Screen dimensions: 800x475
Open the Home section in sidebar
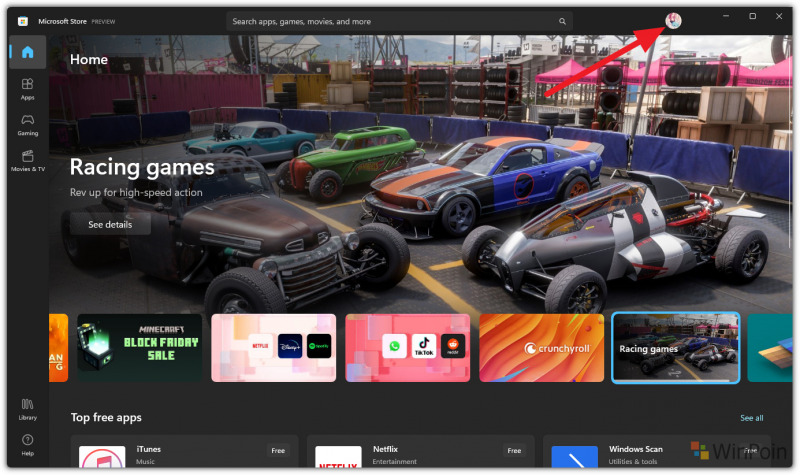pyautogui.click(x=28, y=52)
